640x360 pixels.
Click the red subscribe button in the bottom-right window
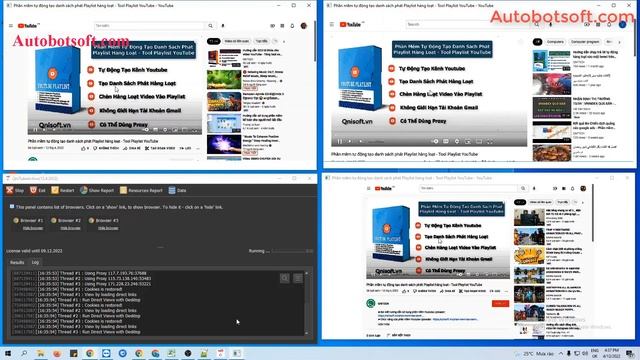point(500,303)
